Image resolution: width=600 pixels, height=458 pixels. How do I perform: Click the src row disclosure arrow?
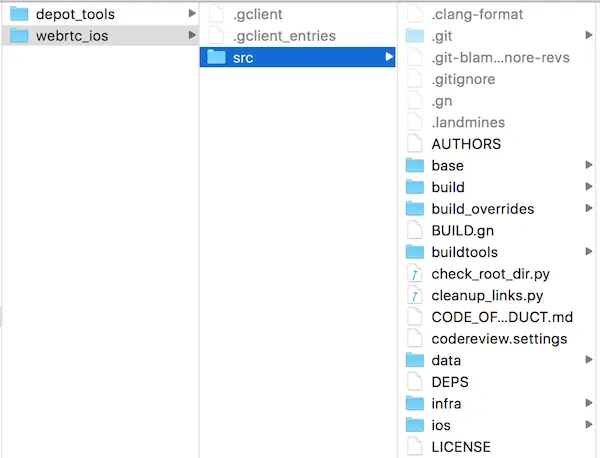[389, 57]
